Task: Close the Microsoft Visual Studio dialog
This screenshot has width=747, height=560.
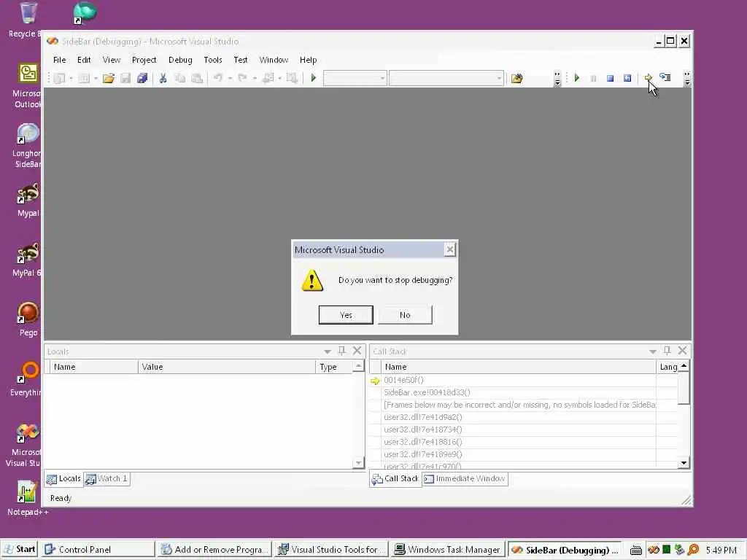Action: click(x=449, y=249)
